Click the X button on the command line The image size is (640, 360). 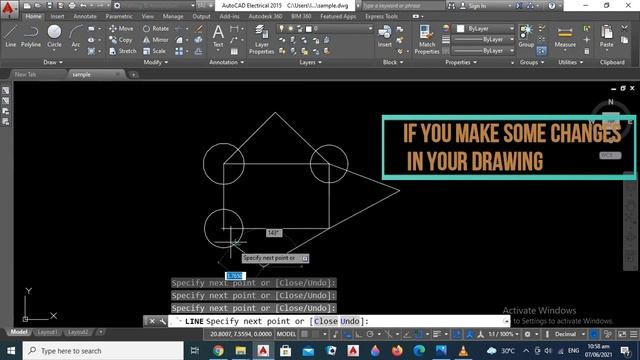pyautogui.click(x=152, y=321)
